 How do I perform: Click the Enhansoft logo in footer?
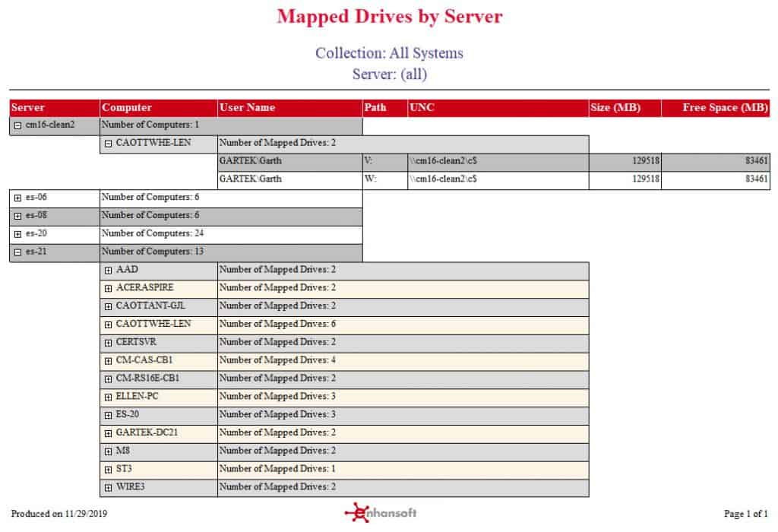pyautogui.click(x=381, y=513)
